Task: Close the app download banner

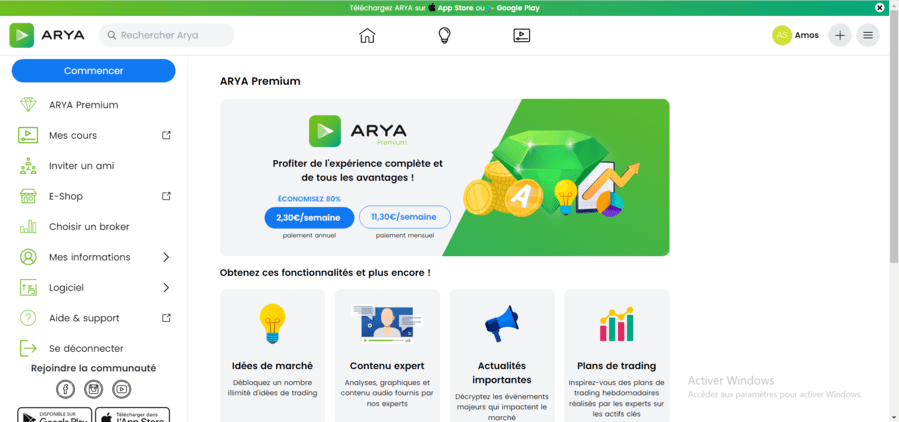Action: pos(879,8)
